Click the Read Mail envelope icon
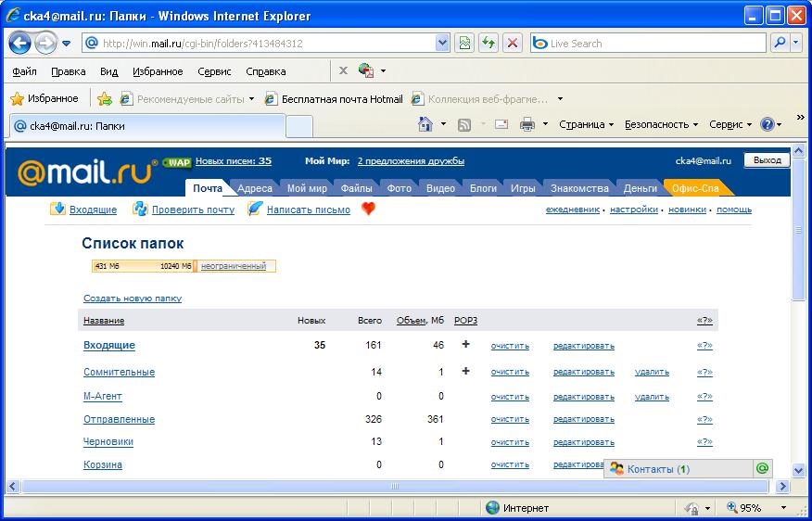 (501, 124)
